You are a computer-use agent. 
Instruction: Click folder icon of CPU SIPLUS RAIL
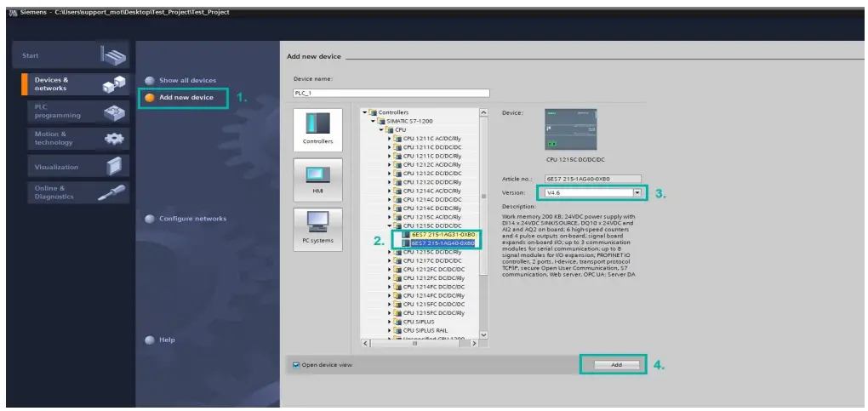pyautogui.click(x=397, y=330)
